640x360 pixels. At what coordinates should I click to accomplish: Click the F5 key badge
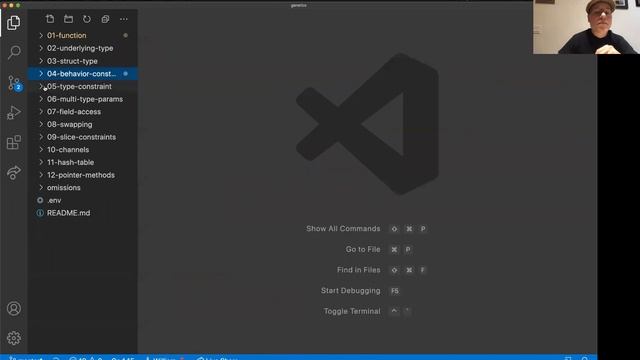395,291
